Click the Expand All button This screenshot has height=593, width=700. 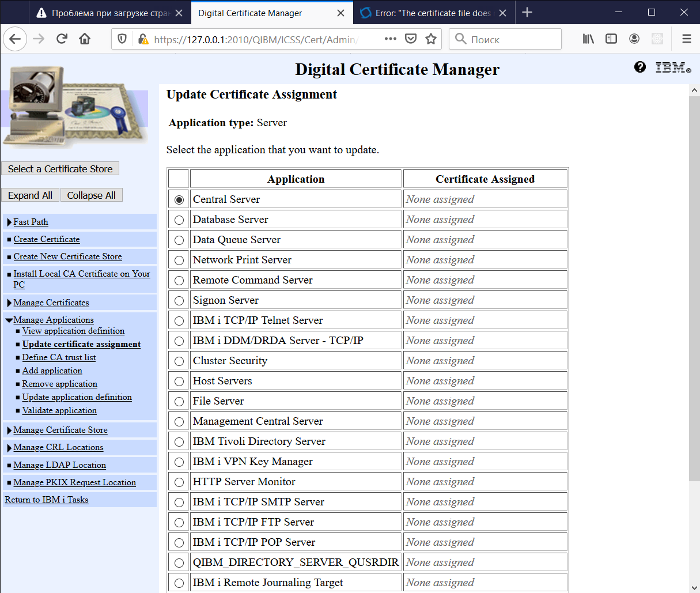(30, 195)
